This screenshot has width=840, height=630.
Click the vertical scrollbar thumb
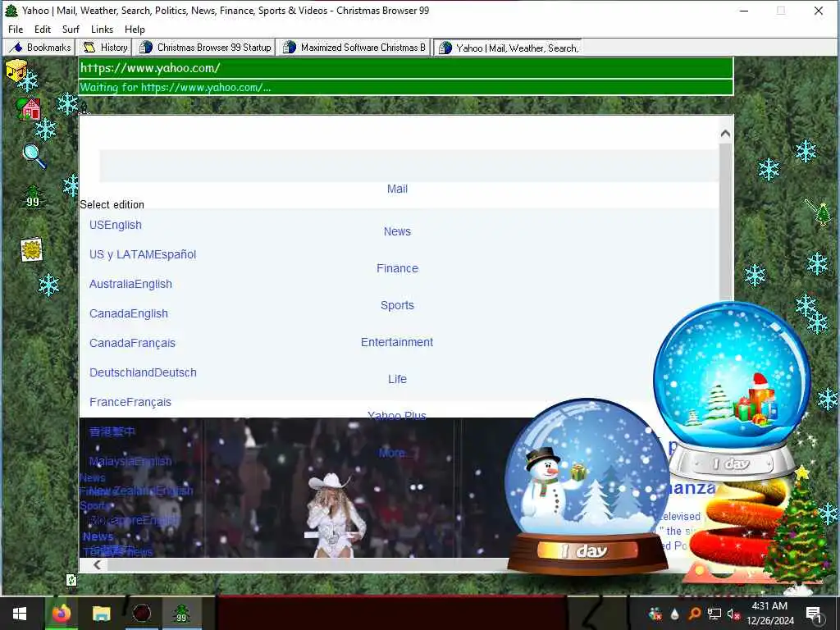click(725, 222)
